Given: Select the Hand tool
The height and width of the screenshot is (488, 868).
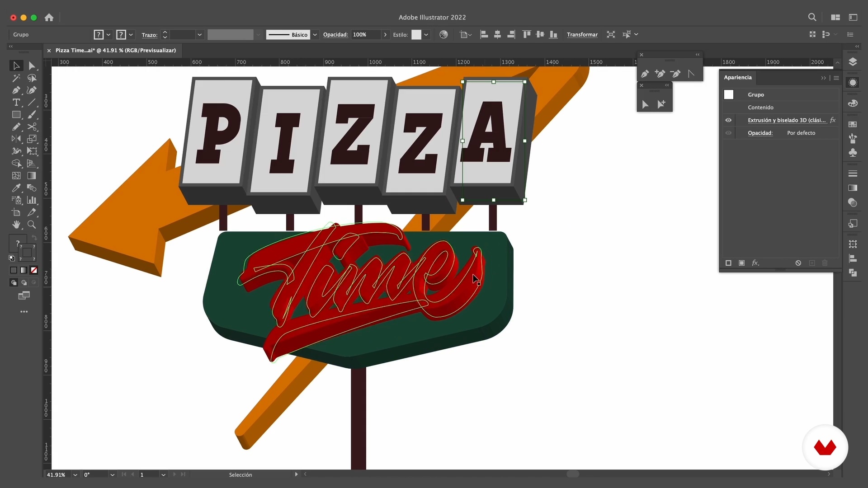Looking at the screenshot, I should (16, 225).
